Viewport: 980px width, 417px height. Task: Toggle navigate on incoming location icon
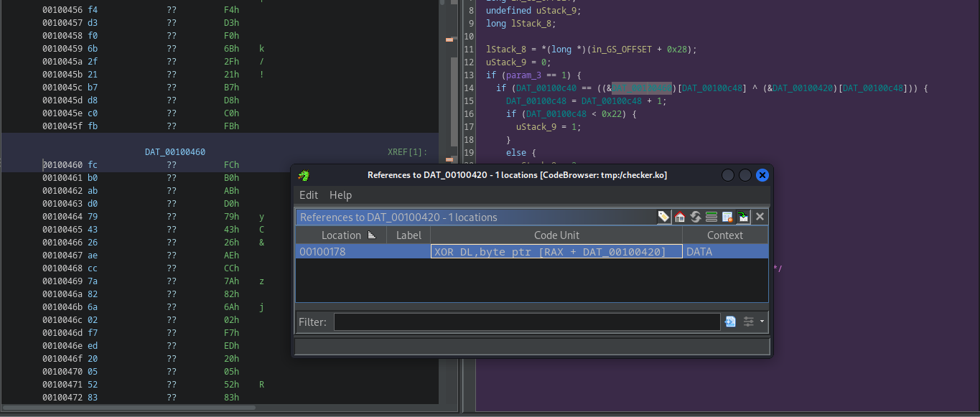coord(743,217)
